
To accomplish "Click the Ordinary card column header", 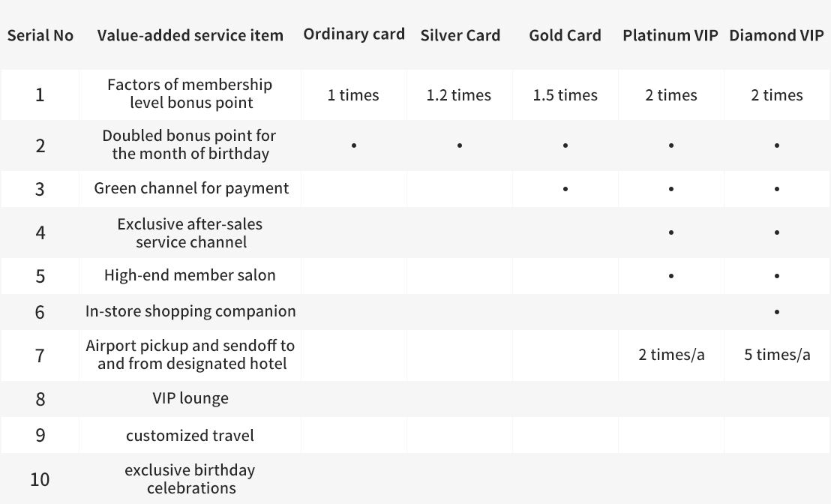I will (354, 34).
